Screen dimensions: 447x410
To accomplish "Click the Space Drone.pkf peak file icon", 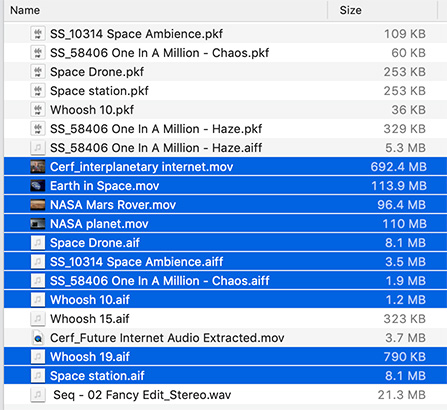I will [x=38, y=72].
